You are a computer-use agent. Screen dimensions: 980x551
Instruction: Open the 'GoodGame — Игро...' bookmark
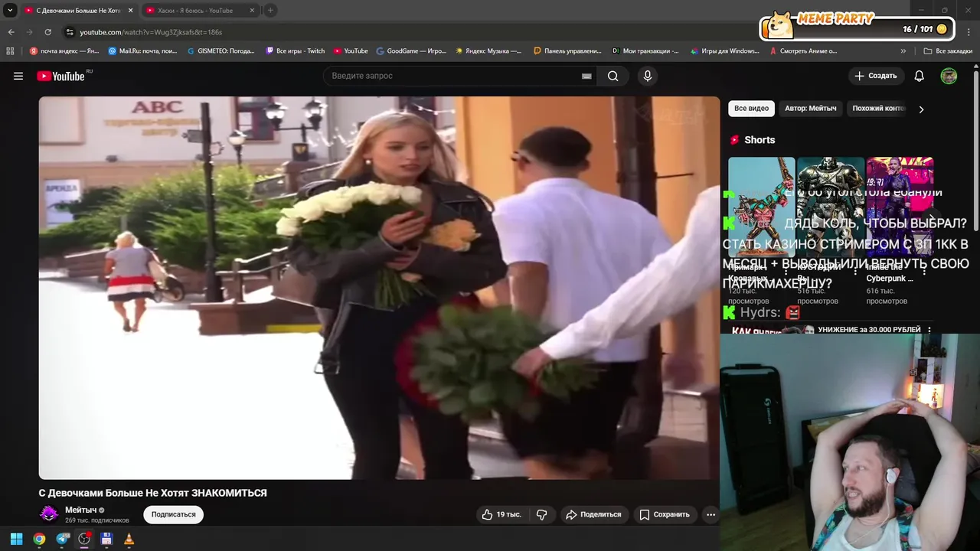coord(411,51)
